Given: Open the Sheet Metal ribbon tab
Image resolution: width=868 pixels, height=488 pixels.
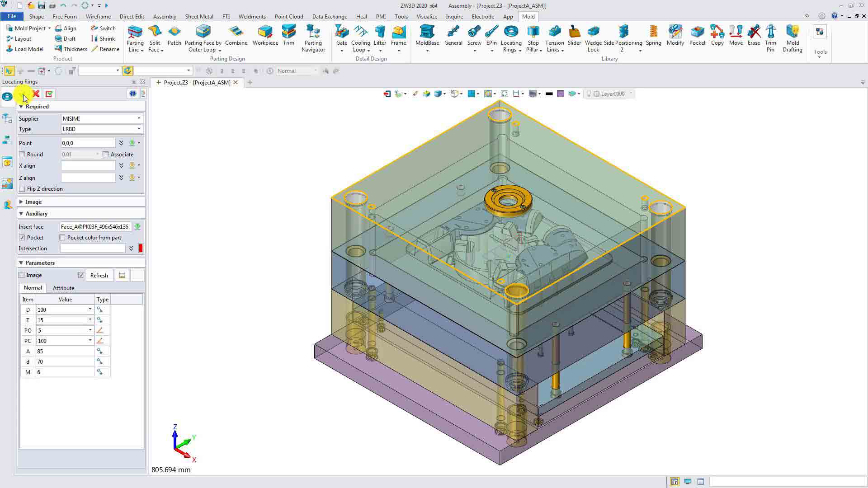Looking at the screenshot, I should click(199, 17).
